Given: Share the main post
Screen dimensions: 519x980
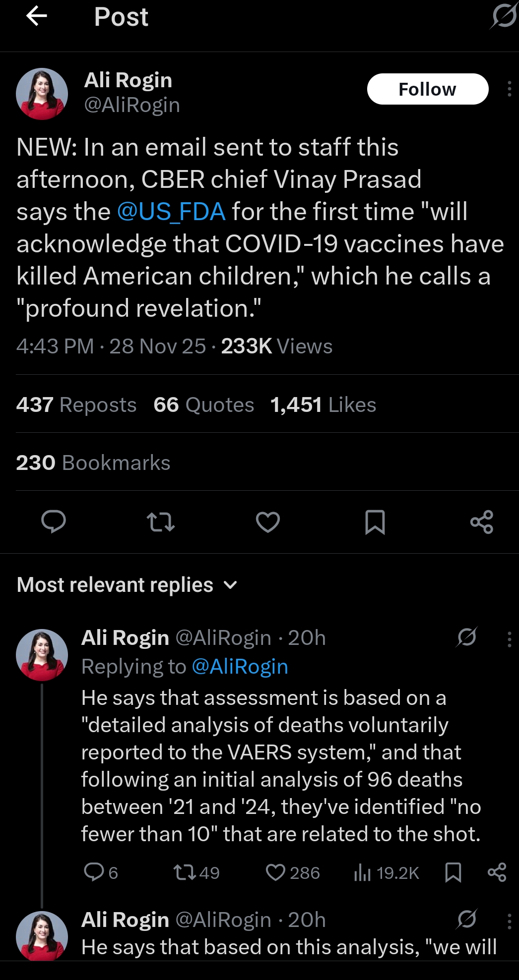Looking at the screenshot, I should click(481, 522).
